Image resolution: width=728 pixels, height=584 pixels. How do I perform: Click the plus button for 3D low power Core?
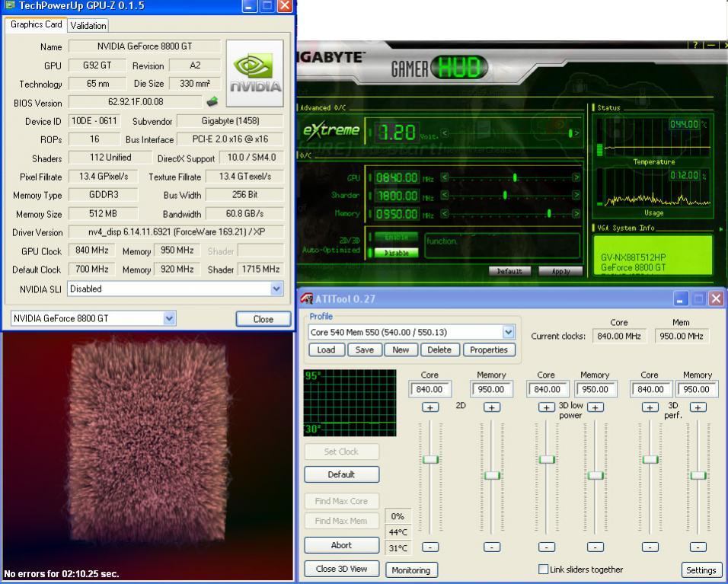[547, 407]
